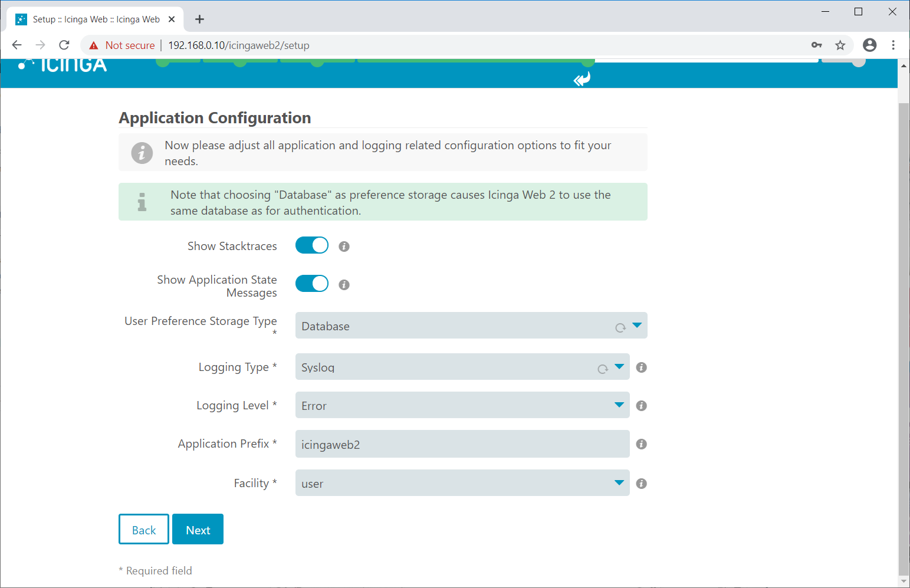
Task: Open Chrome three-dot menu
Action: point(893,45)
